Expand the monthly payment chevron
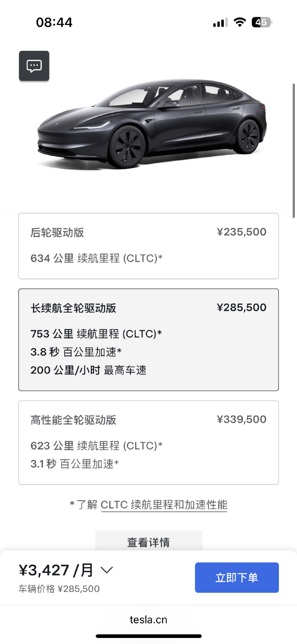This screenshot has width=297, height=644. tap(106, 570)
